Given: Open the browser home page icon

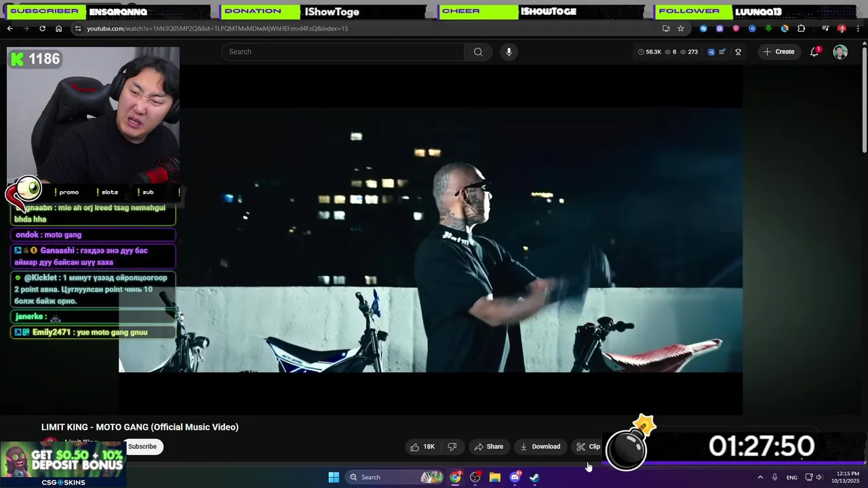Looking at the screenshot, I should tap(58, 28).
